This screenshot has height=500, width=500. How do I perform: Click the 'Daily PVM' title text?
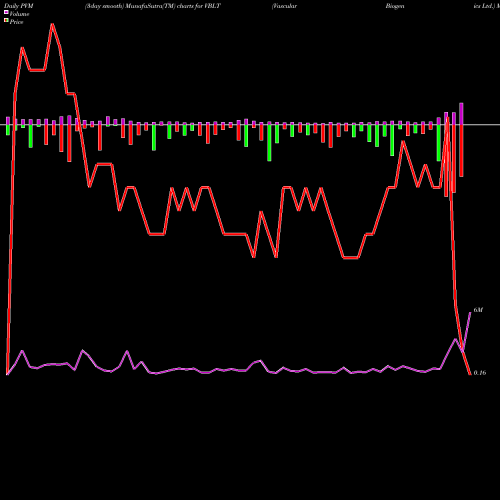click(19, 6)
